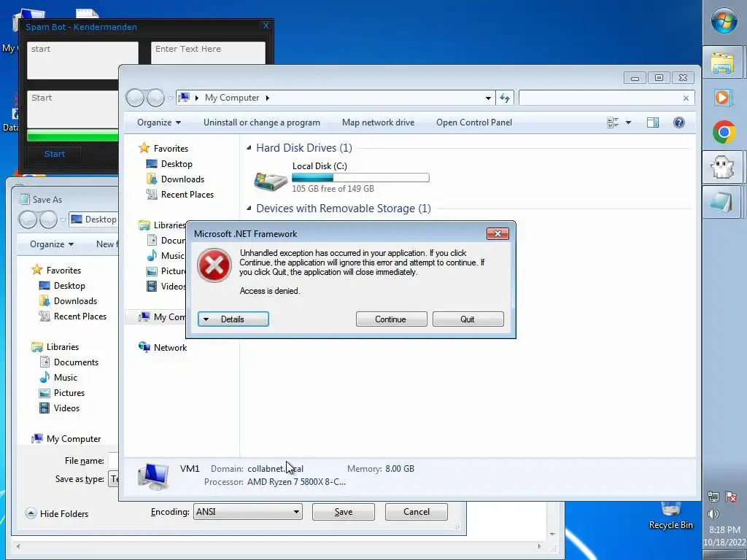Select Desktop in the My Computer window's Favorites
Viewport: 747px width, 560px height.
(x=177, y=164)
